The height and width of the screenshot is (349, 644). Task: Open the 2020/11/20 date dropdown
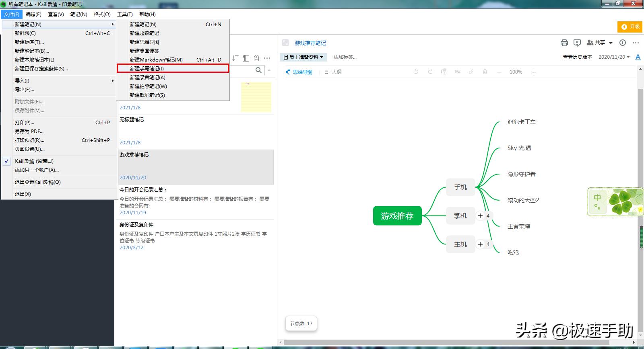(x=614, y=57)
